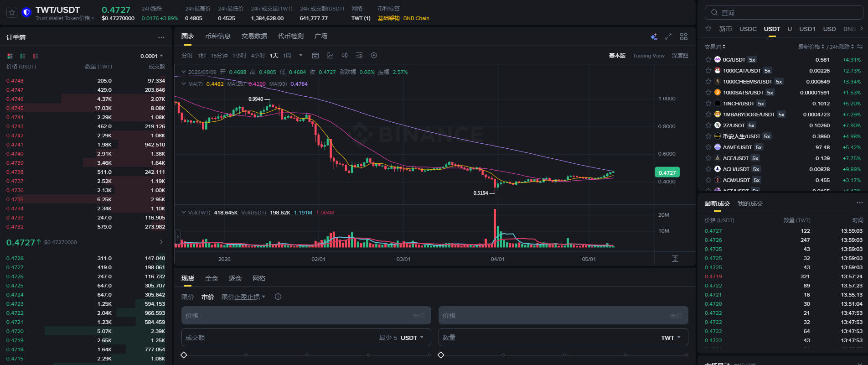
Task: Expand the chart left side panel arrow
Action: click(177, 236)
